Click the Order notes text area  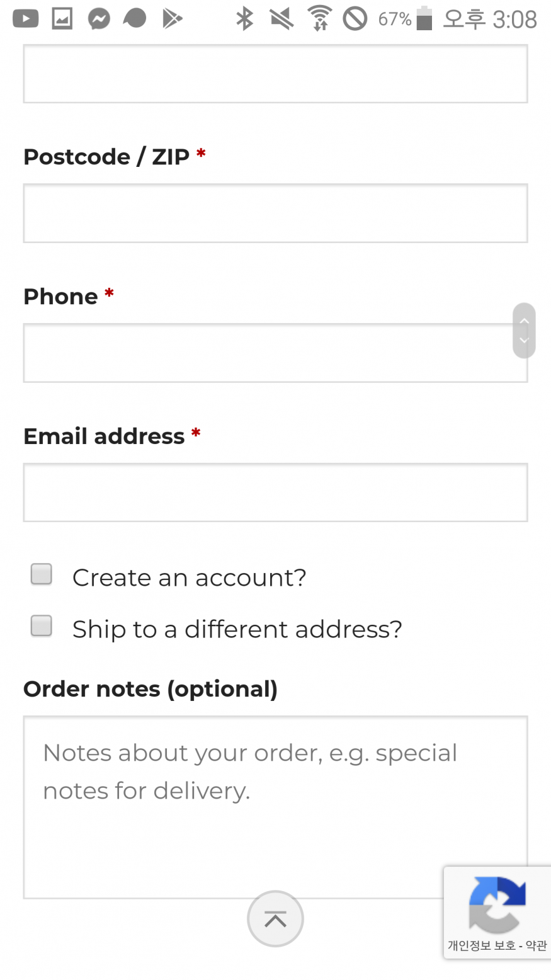(275, 807)
